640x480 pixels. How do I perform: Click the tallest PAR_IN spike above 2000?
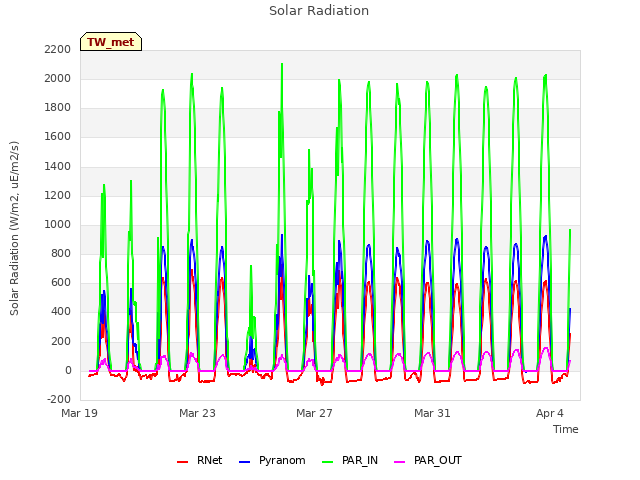282,64
